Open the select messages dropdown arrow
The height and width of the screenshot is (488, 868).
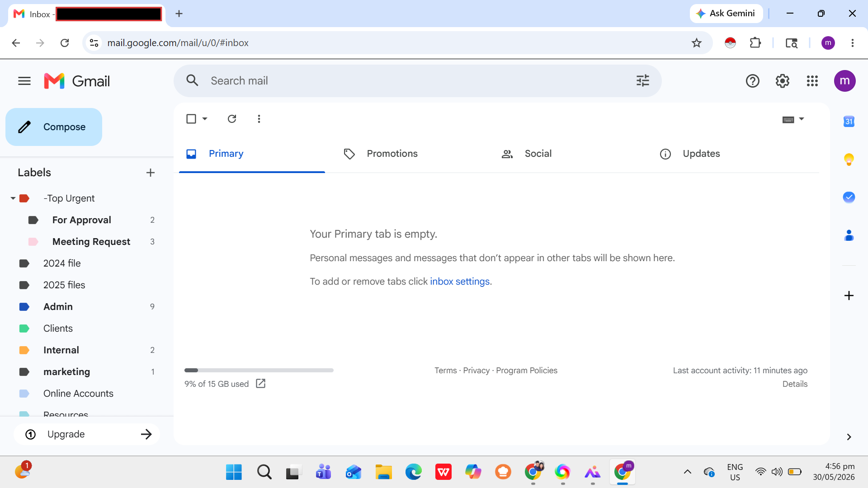205,119
